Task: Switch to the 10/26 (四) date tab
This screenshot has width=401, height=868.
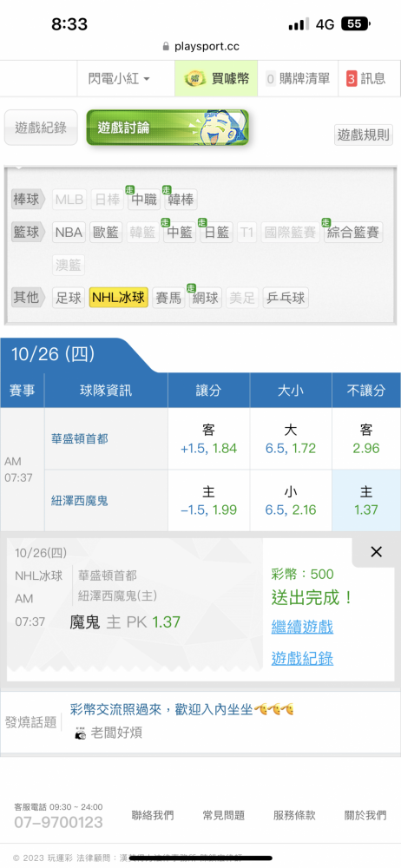Action: point(53,354)
